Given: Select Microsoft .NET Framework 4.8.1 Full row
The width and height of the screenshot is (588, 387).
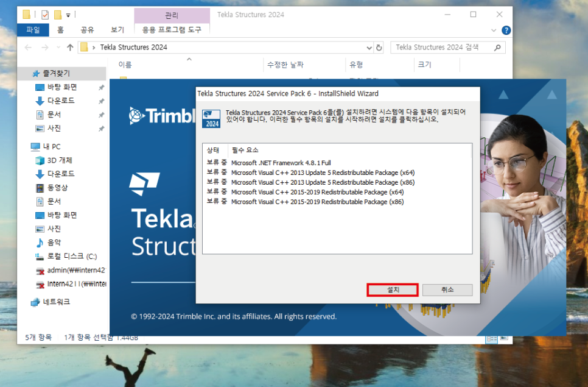Looking at the screenshot, I should (x=281, y=163).
